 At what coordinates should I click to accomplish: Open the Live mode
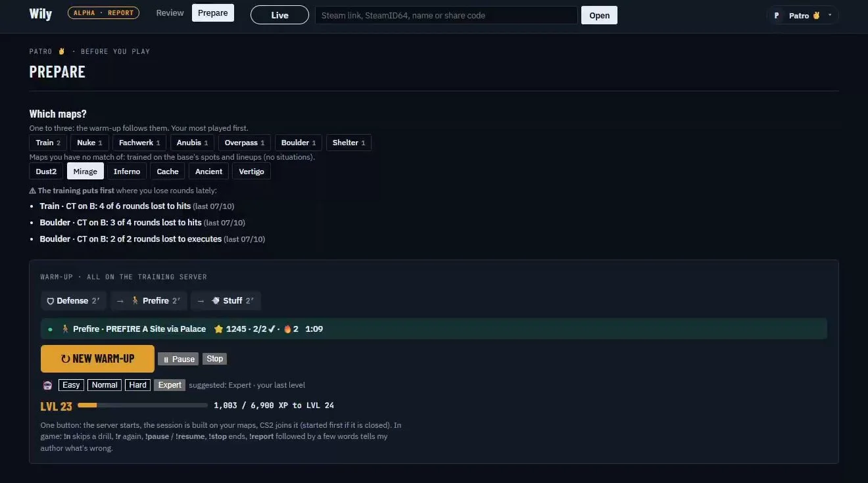click(279, 15)
